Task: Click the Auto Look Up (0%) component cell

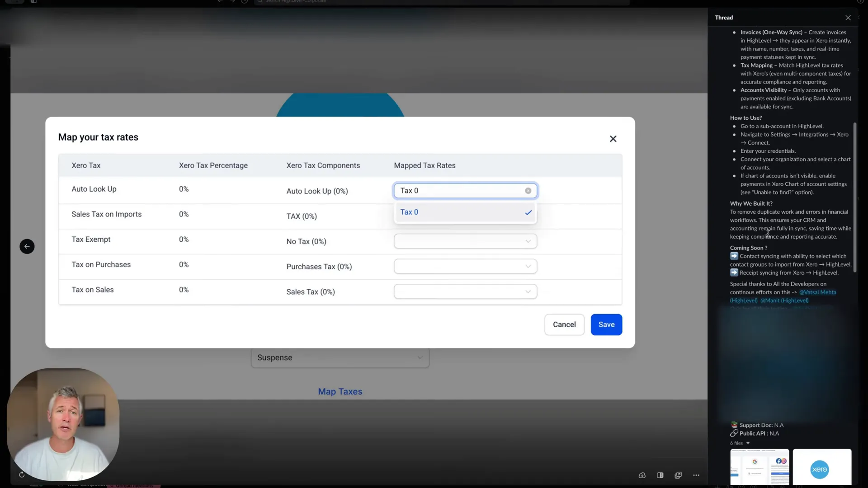Action: point(317,191)
